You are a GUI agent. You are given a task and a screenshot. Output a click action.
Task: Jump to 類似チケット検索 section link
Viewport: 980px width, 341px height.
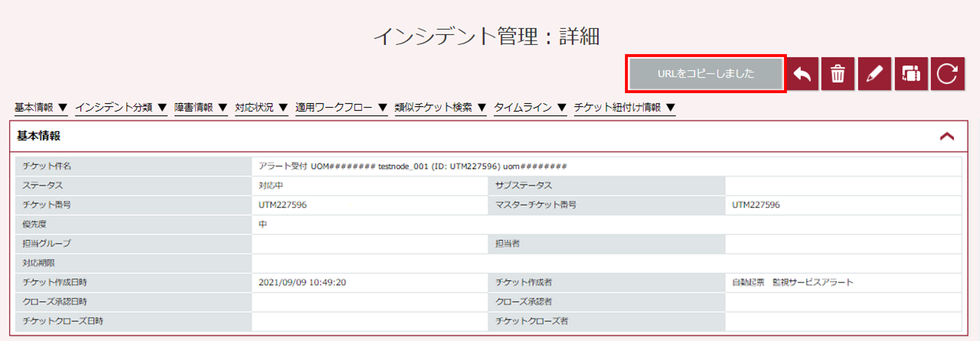point(441,108)
